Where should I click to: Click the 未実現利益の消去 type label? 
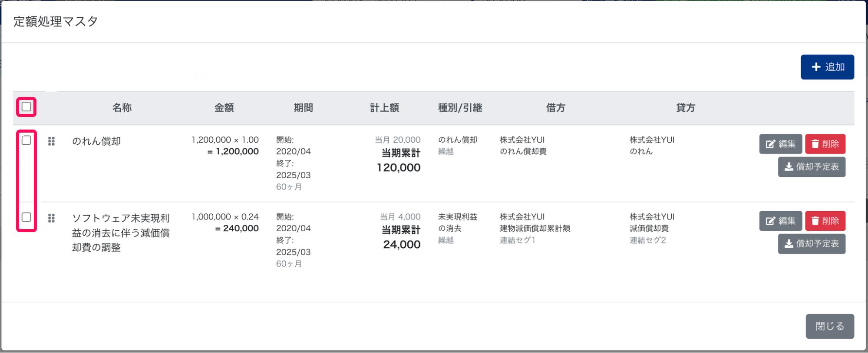pos(458,223)
